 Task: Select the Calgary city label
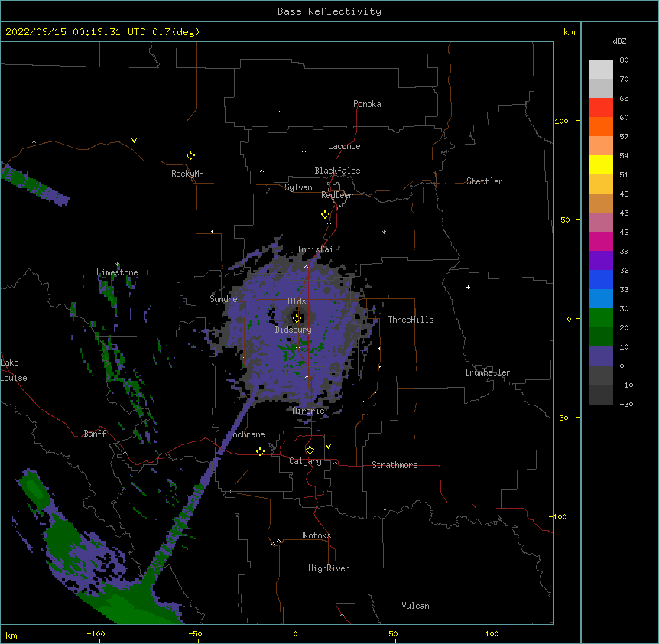coord(306,461)
